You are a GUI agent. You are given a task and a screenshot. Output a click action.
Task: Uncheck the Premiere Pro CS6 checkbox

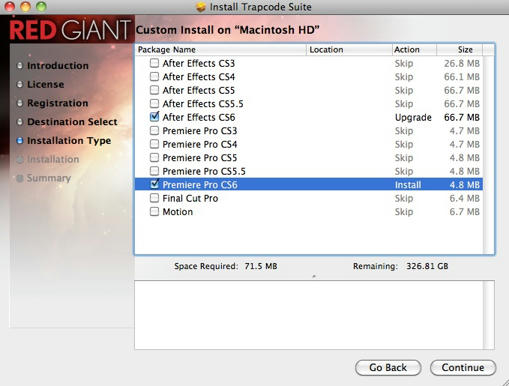[154, 184]
